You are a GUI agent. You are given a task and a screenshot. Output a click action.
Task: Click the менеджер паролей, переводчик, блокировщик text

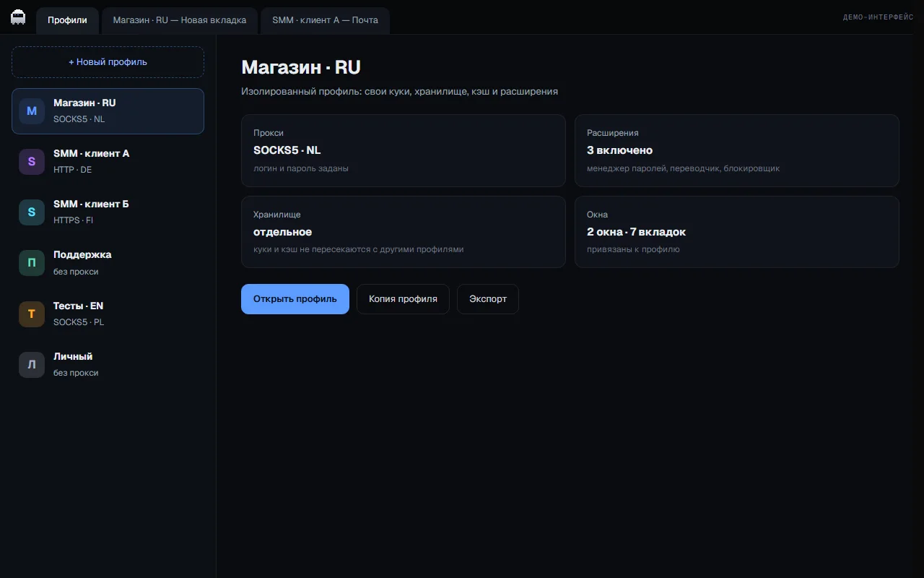coord(683,168)
